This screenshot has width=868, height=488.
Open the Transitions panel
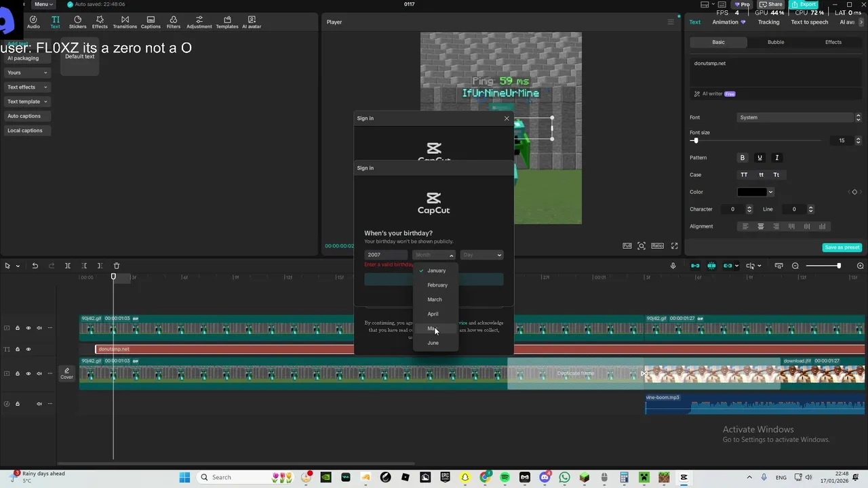(x=125, y=22)
